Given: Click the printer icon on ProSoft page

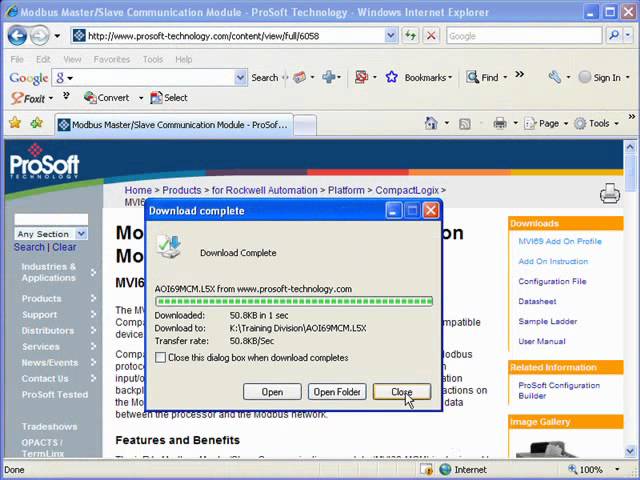Looking at the screenshot, I should click(x=610, y=193).
